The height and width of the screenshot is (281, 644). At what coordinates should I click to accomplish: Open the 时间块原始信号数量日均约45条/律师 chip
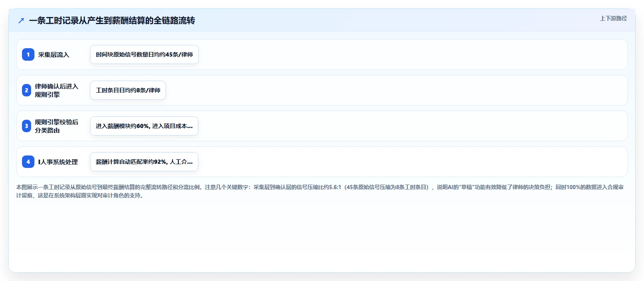[x=144, y=54]
